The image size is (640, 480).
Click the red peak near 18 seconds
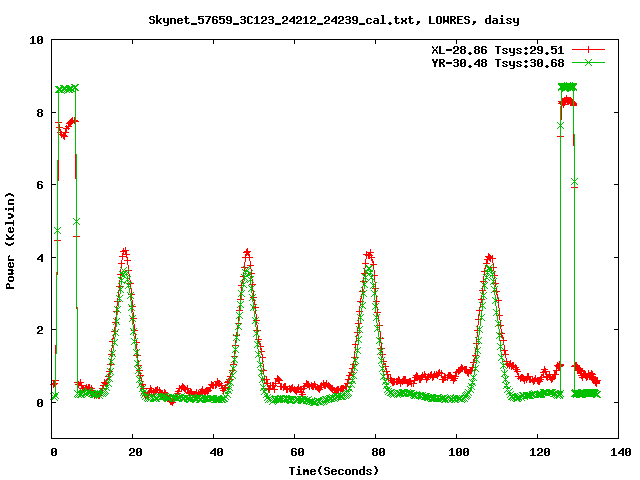(125, 252)
